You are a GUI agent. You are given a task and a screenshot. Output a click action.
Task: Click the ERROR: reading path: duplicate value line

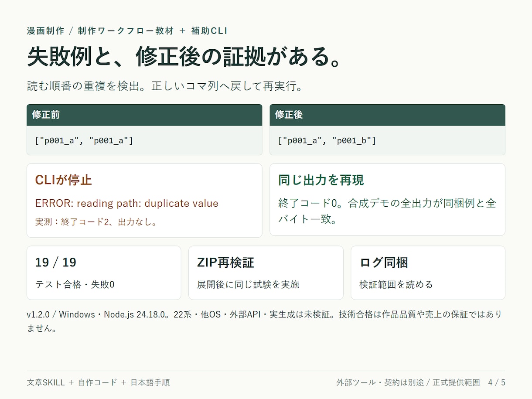point(127,203)
